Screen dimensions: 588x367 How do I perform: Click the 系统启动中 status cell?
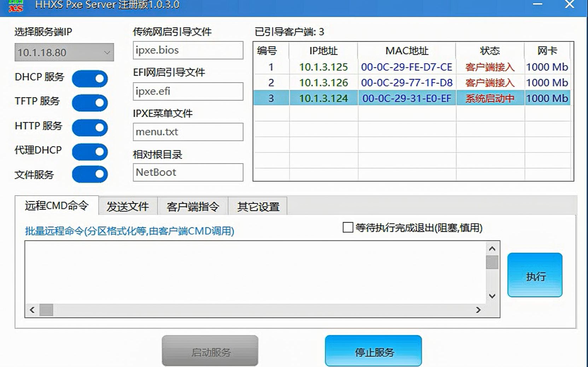[x=490, y=98]
